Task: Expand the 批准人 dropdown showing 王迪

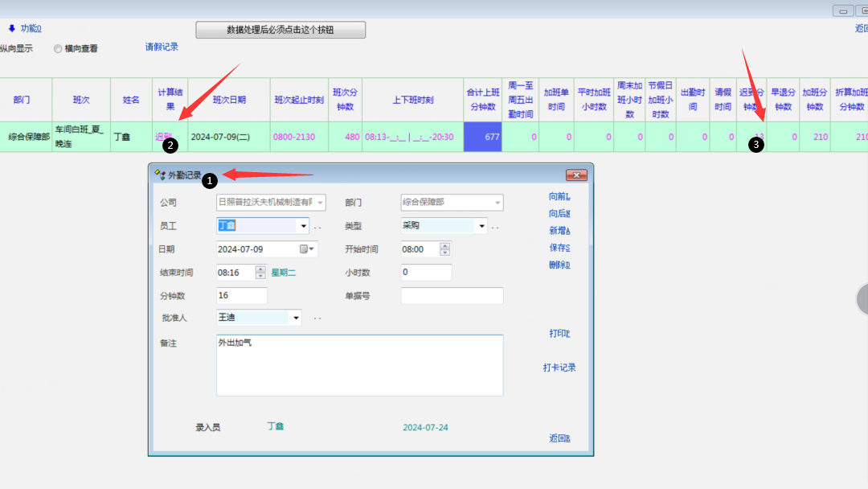Action: 297,318
